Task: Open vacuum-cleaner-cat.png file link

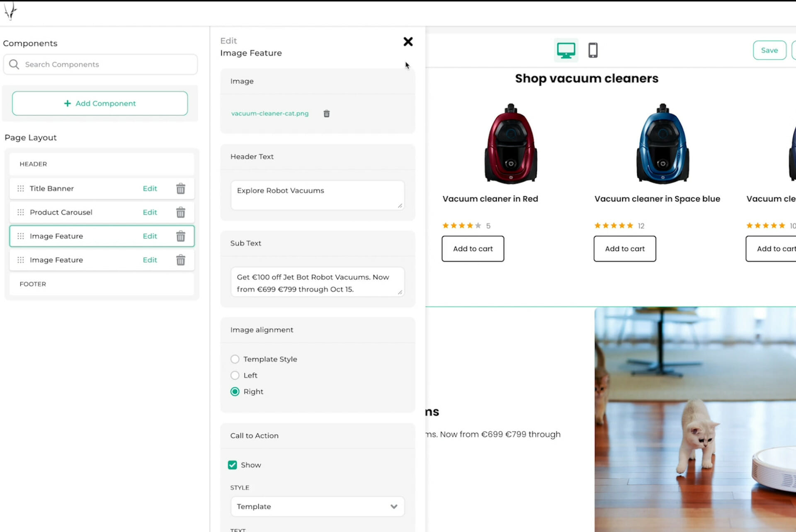Action: [x=270, y=114]
